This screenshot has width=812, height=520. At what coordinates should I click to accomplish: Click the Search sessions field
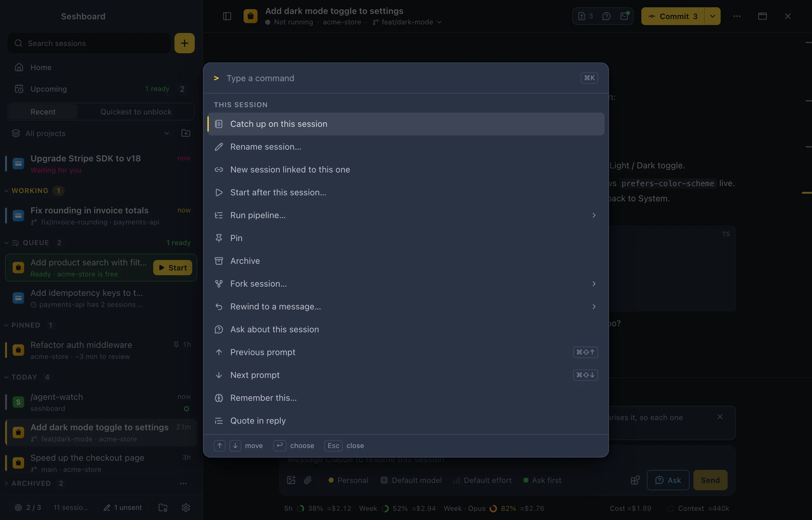coord(89,43)
